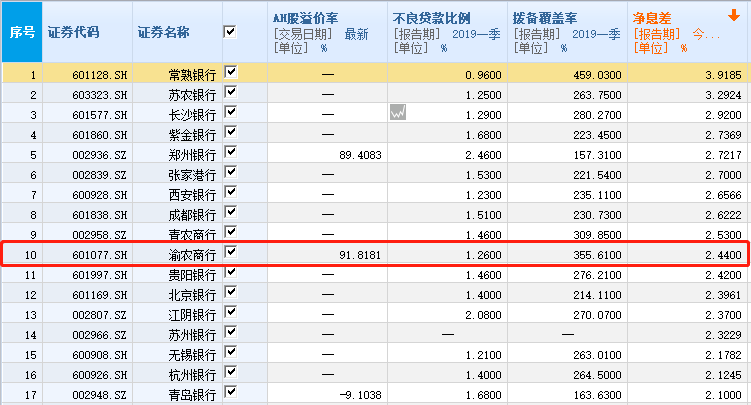The height and width of the screenshot is (405, 751).
Task: Select security code 601077.SH
Action: coord(100,255)
